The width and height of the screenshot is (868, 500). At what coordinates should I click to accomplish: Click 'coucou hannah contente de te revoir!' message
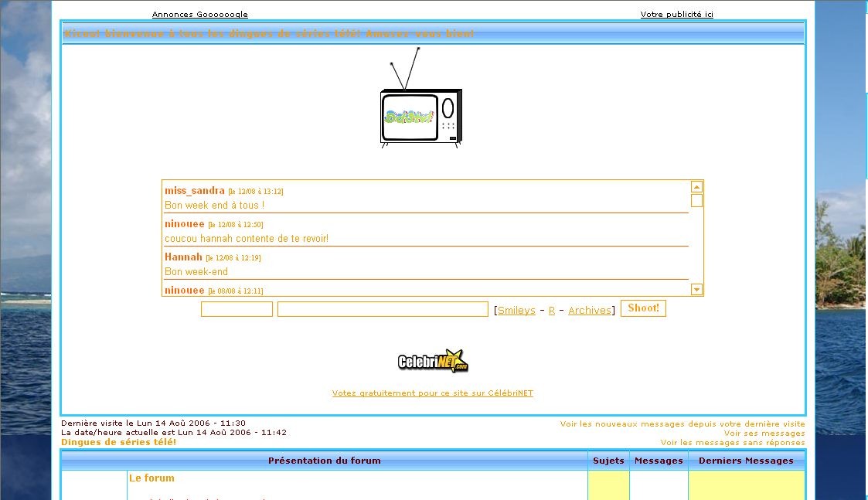coord(247,239)
